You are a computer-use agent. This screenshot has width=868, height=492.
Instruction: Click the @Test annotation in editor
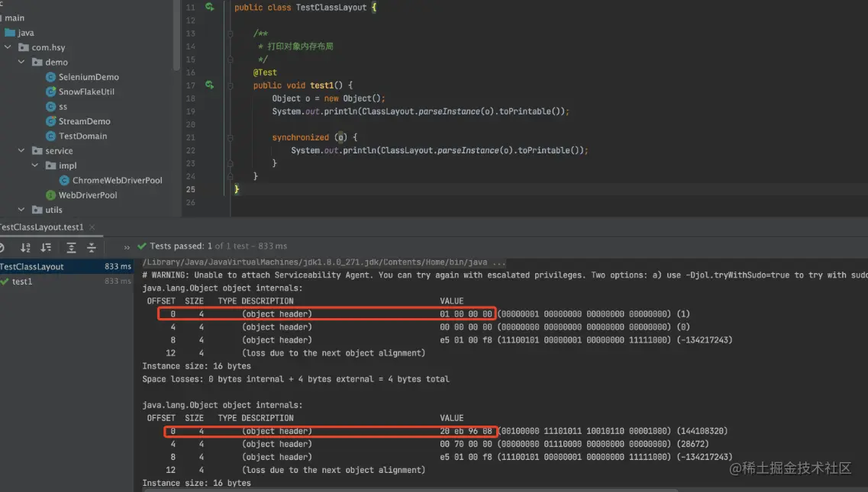[265, 72]
